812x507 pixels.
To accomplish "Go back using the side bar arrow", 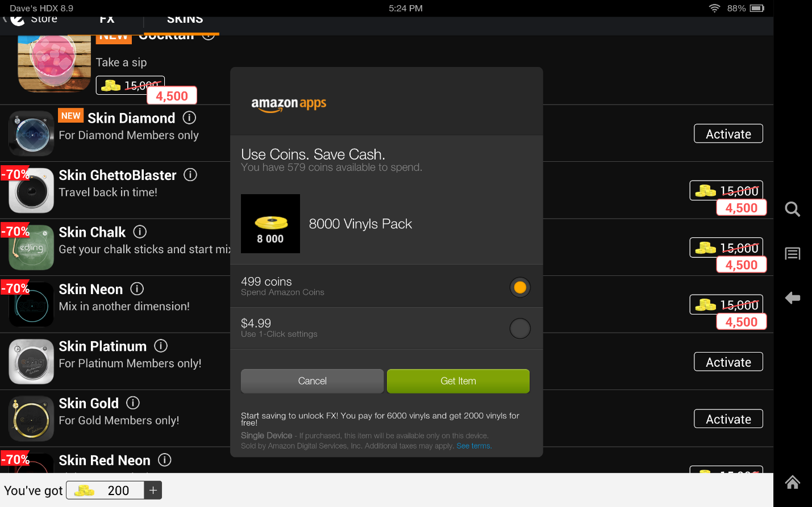I will [x=793, y=298].
